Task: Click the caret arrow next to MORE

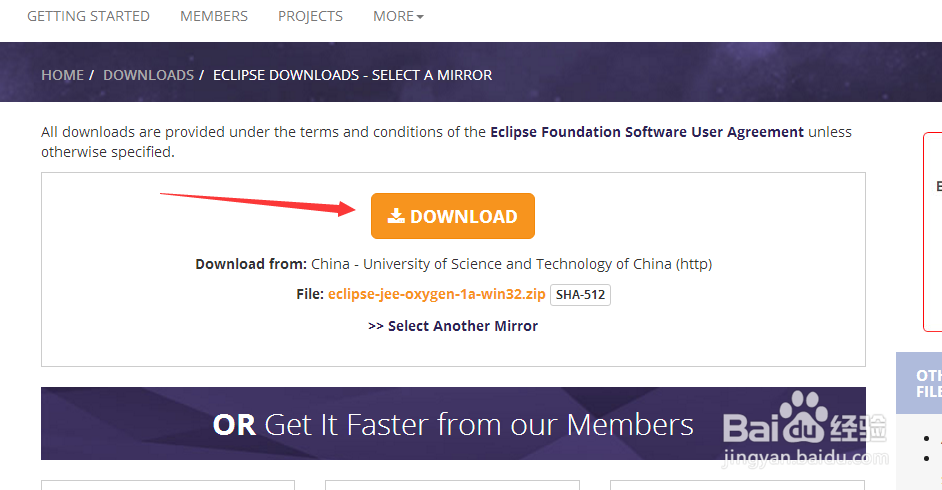Action: [420, 17]
